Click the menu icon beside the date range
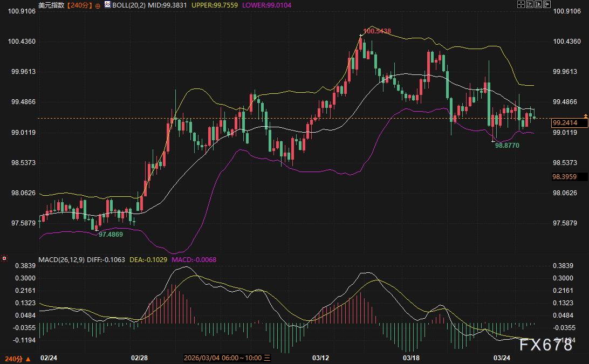589x364 pixels. pos(267,358)
